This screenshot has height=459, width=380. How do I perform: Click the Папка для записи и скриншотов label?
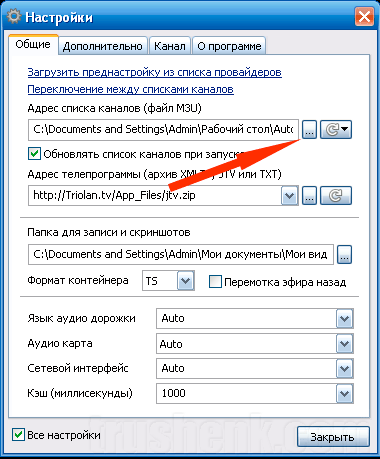coord(109,232)
